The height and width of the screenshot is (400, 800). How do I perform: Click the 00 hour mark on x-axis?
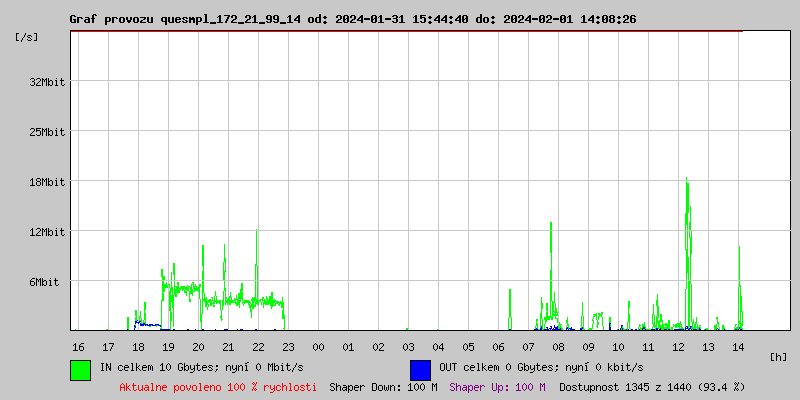point(318,347)
